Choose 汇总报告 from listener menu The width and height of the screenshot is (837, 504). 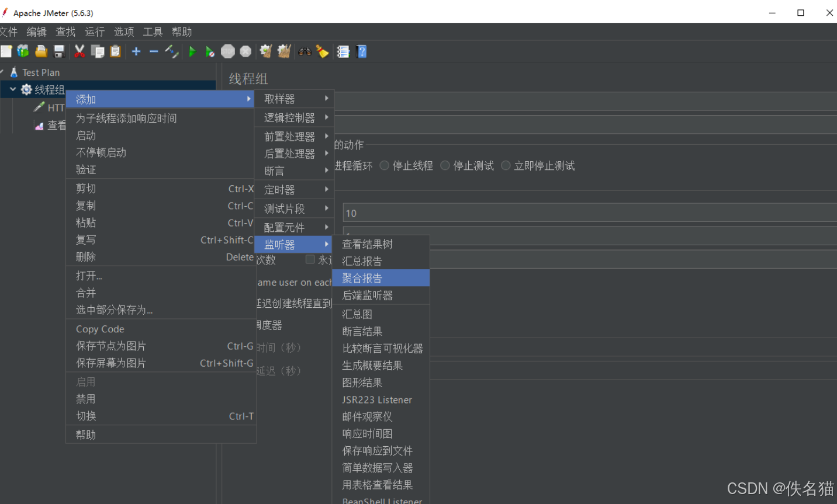click(381, 260)
